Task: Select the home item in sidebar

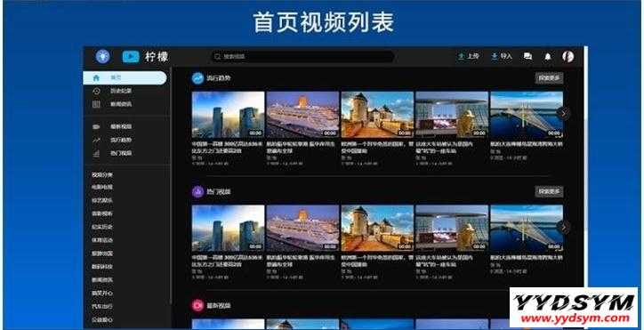Action: pos(125,77)
